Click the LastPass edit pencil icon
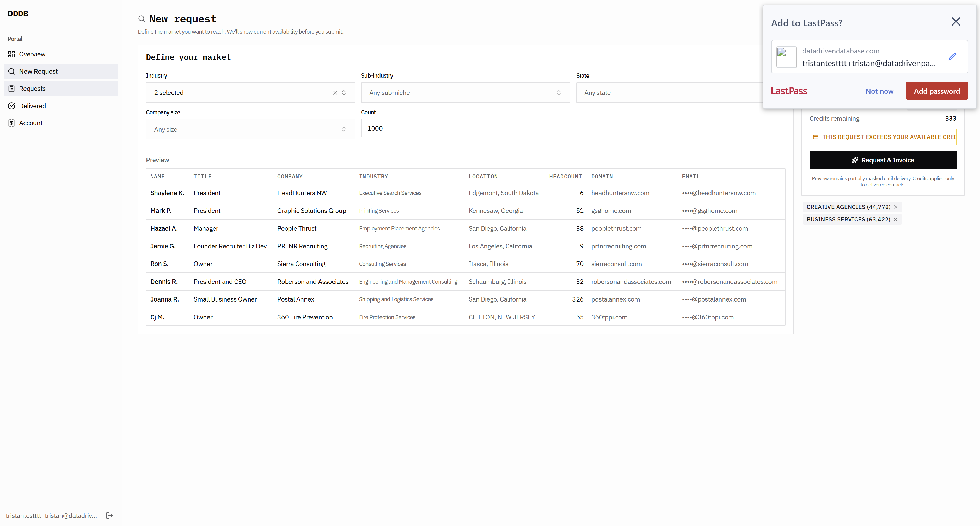Viewport: 980px width, 526px height. [x=952, y=57]
